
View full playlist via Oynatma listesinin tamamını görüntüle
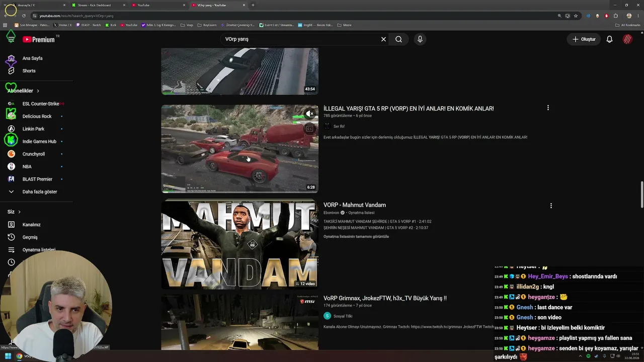pyautogui.click(x=356, y=236)
